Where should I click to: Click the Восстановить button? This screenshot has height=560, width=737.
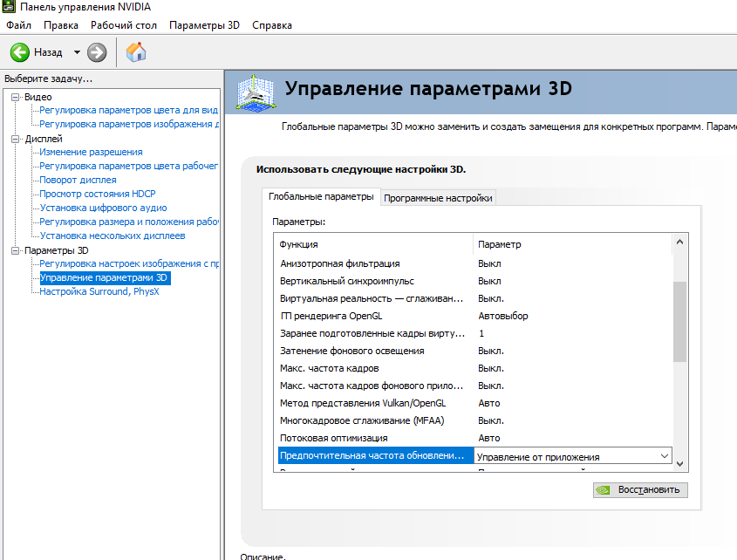pos(640,490)
